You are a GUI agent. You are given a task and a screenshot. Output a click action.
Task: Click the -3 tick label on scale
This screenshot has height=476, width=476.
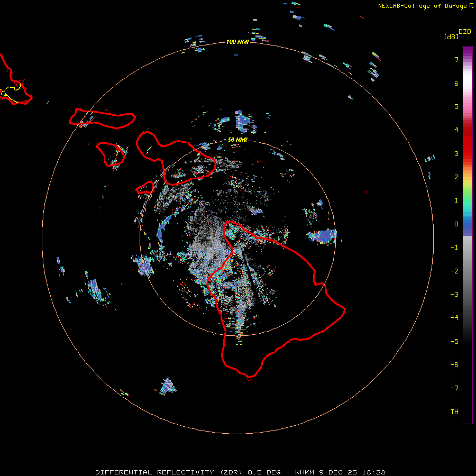pyautogui.click(x=454, y=295)
